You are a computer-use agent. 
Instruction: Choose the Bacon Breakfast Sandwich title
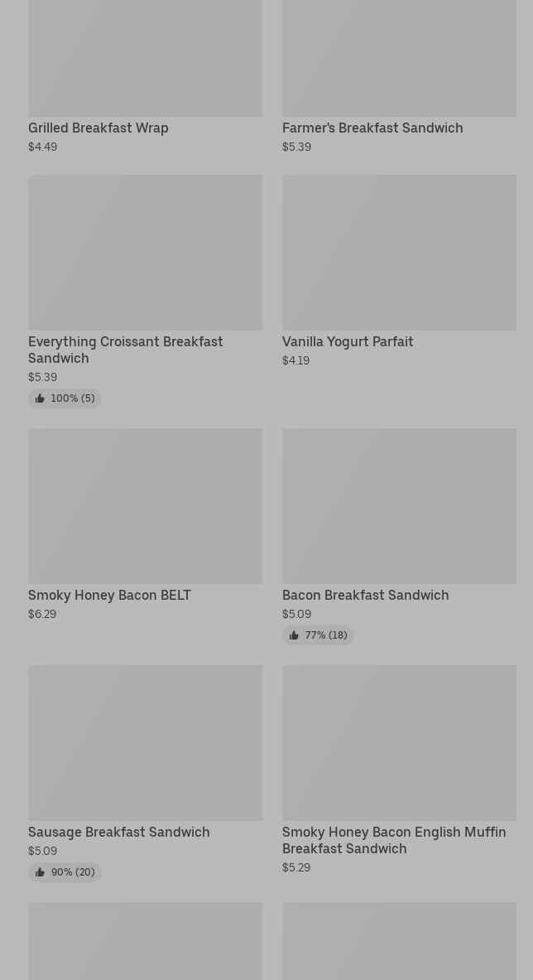pyautogui.click(x=365, y=595)
